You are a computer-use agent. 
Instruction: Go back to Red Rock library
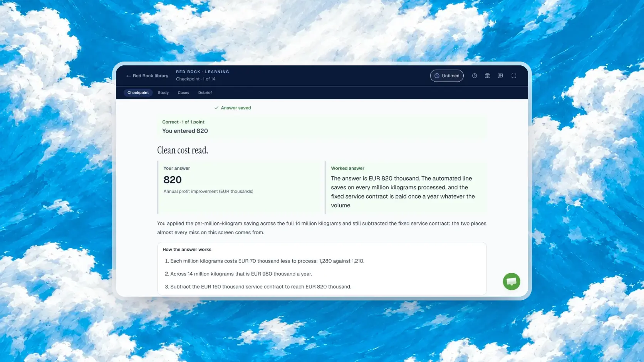[x=147, y=76]
